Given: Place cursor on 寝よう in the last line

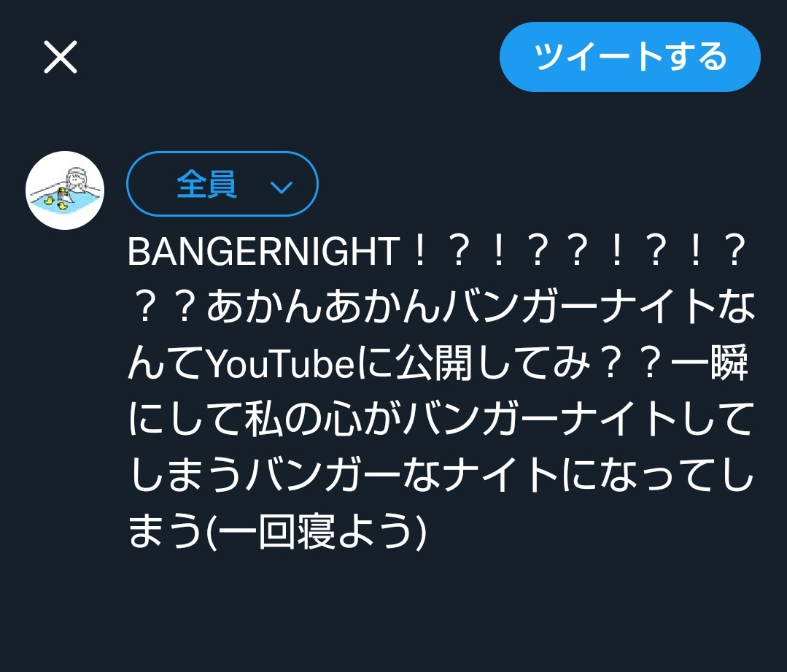Looking at the screenshot, I should (x=355, y=532).
